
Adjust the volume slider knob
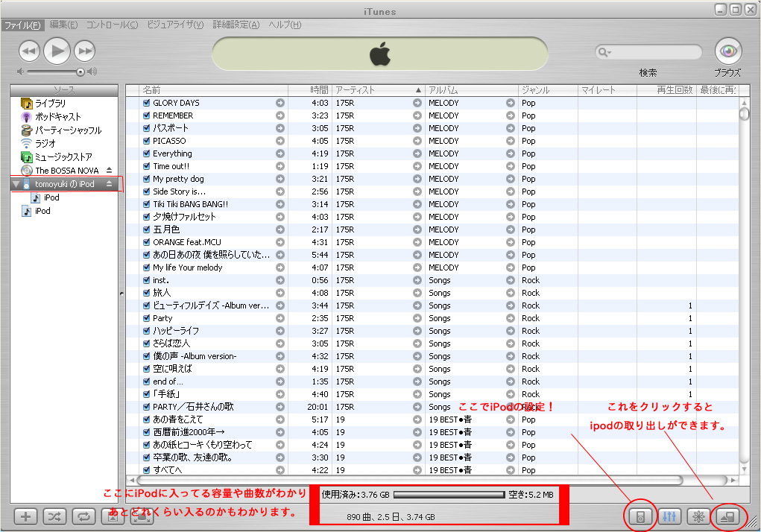pyautogui.click(x=80, y=72)
